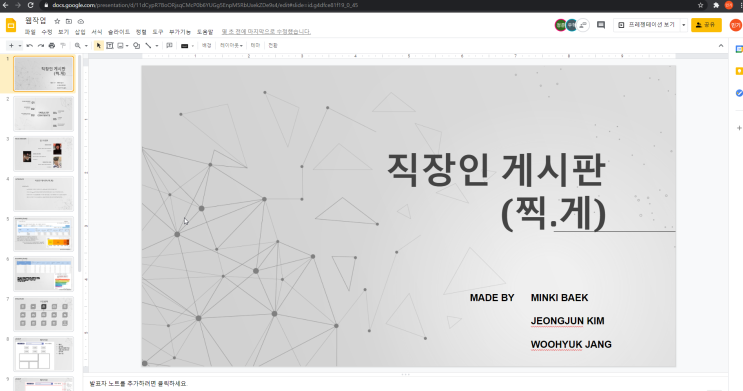Open the Keep side panel icon

tap(739, 71)
